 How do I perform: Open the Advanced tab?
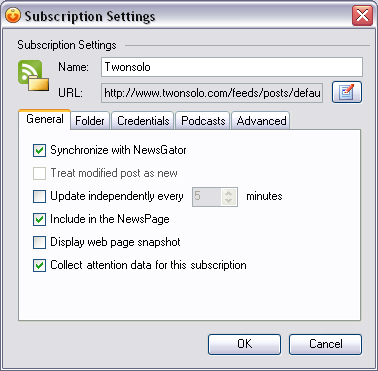coord(261,121)
